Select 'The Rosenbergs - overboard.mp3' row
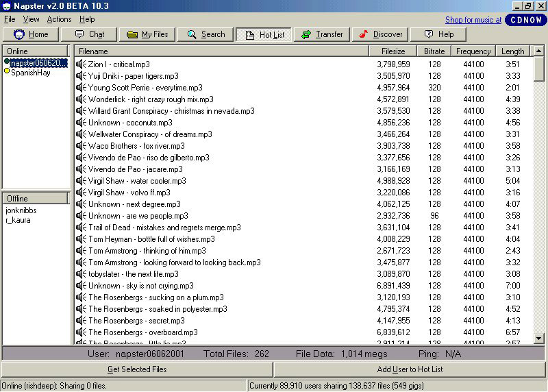Image resolution: width=548 pixels, height=392 pixels. [x=304, y=332]
